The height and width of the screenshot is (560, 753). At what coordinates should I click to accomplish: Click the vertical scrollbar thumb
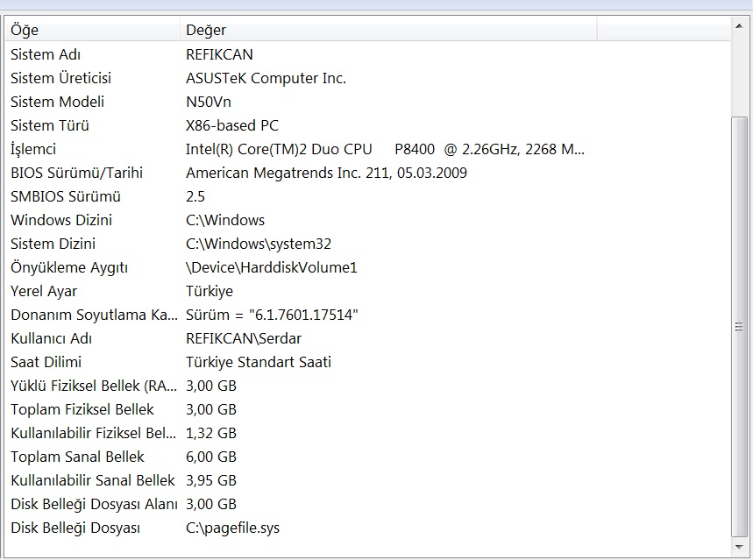(740, 326)
